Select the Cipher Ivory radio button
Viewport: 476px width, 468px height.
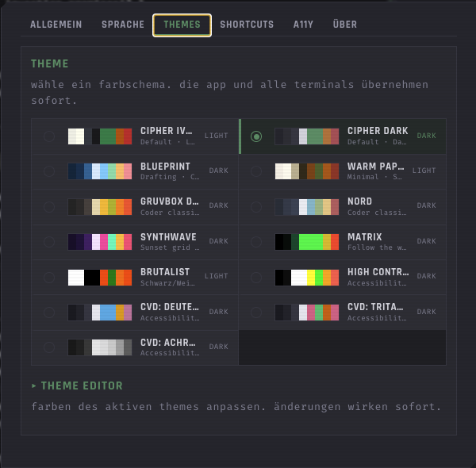(x=49, y=136)
